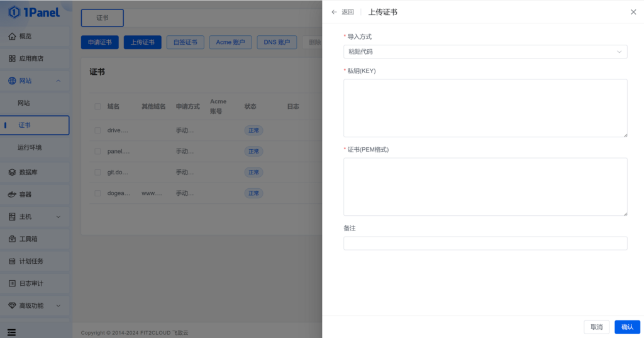Open the 容器 container whale icon
The width and height of the screenshot is (644, 338).
pos(13,194)
